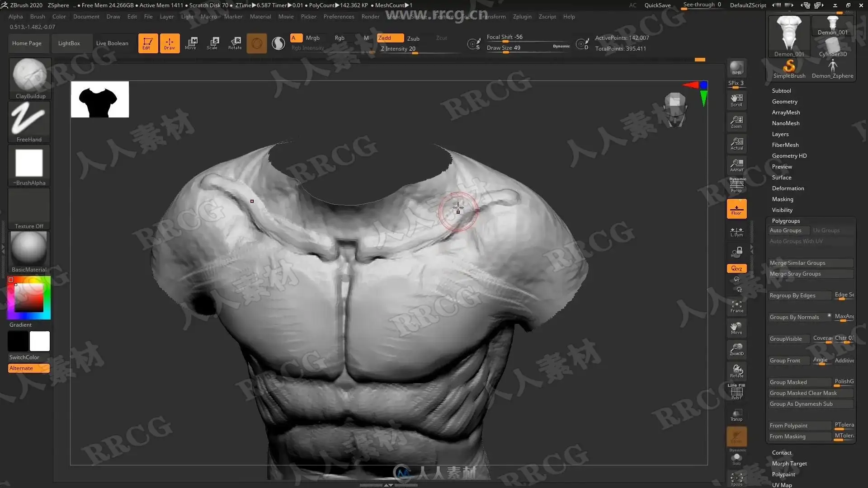Expand the Geometry palette section
The width and height of the screenshot is (868, 488).
(x=784, y=102)
